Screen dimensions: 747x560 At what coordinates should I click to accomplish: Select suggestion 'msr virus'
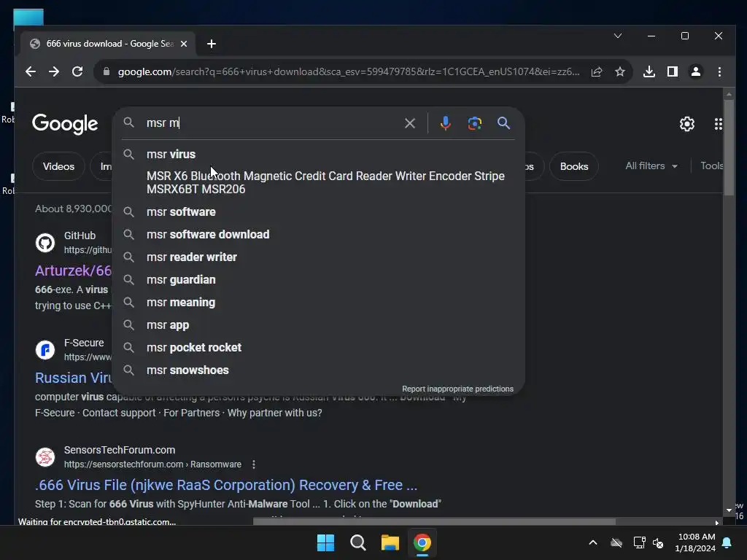318,155
